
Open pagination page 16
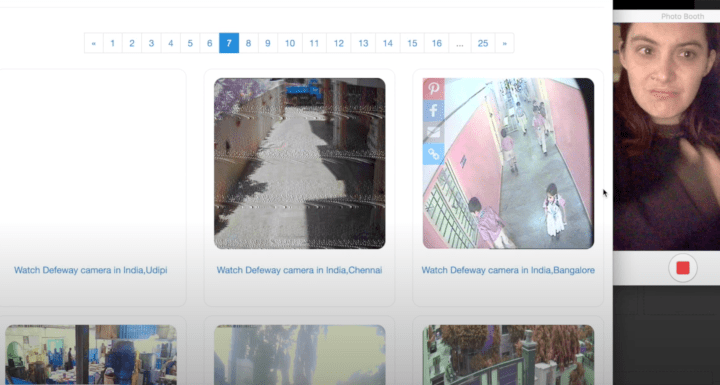[x=437, y=43]
